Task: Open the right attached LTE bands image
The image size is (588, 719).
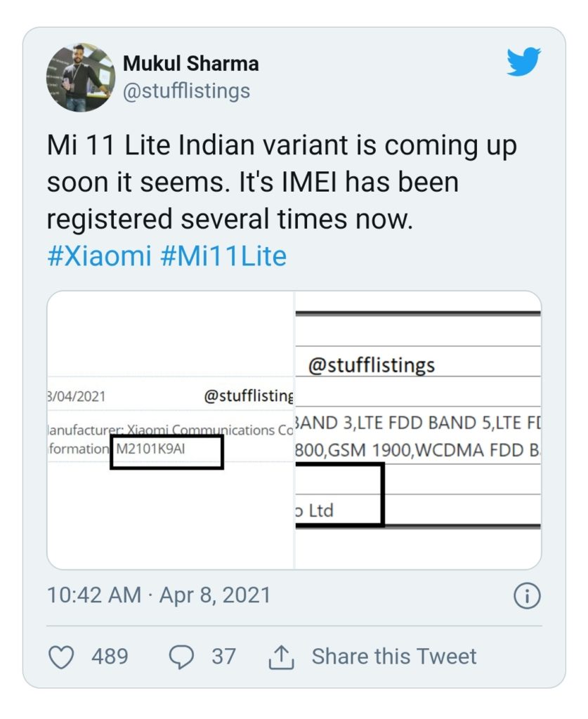Action: [x=419, y=430]
